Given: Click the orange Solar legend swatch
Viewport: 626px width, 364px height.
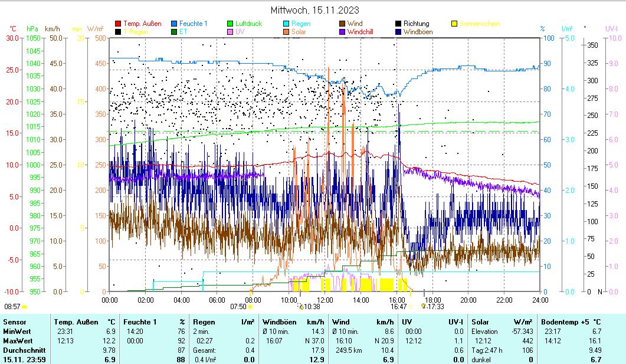Looking at the screenshot, I should 286,32.
